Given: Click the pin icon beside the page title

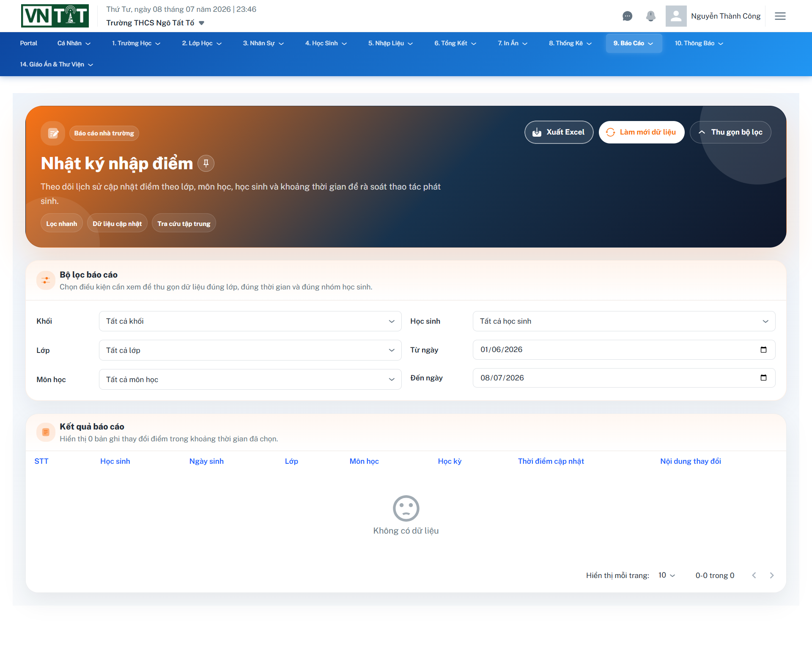Looking at the screenshot, I should pos(206,163).
